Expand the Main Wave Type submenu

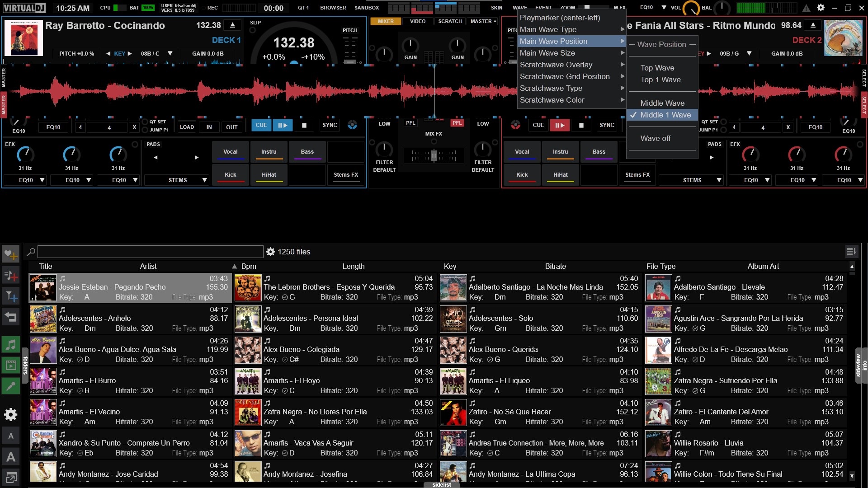571,29
